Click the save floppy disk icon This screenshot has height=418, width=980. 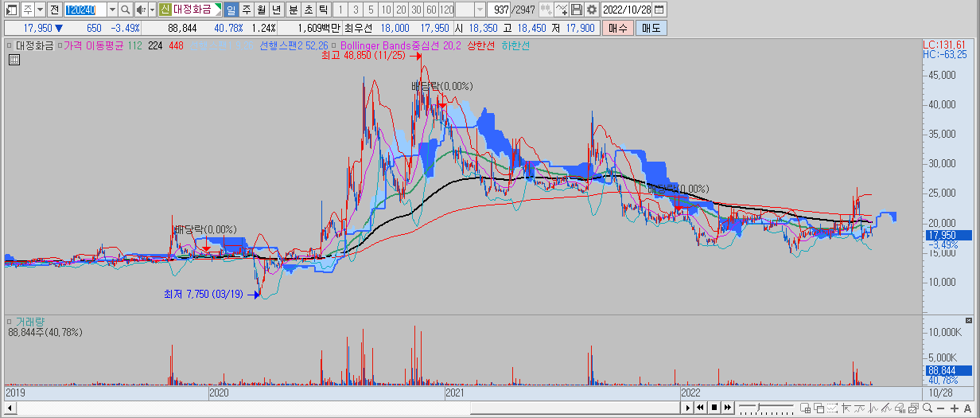pos(577,10)
